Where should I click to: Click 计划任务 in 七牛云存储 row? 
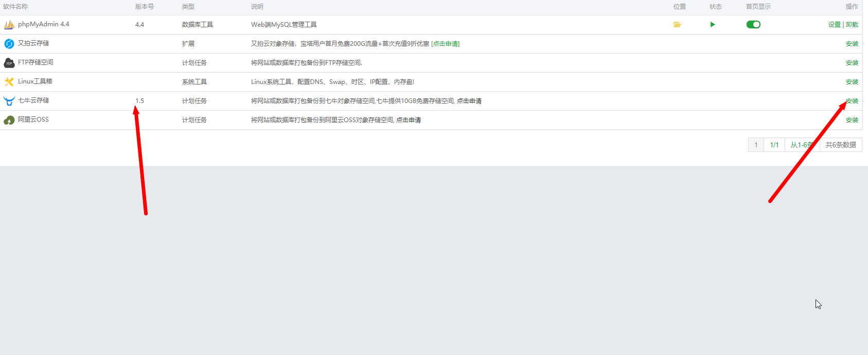coord(194,101)
